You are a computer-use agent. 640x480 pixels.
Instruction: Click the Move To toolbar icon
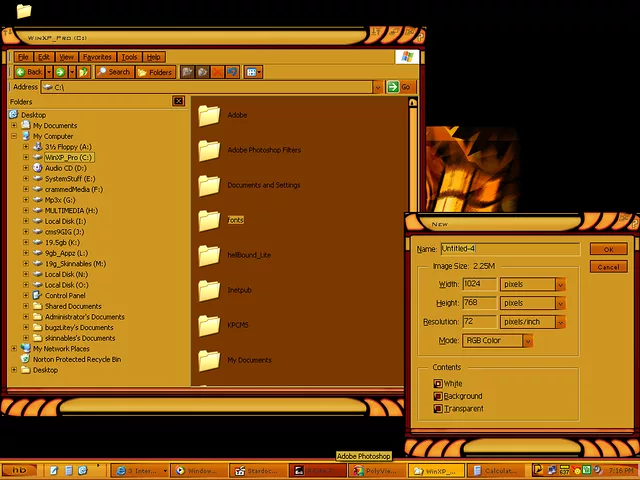click(187, 72)
